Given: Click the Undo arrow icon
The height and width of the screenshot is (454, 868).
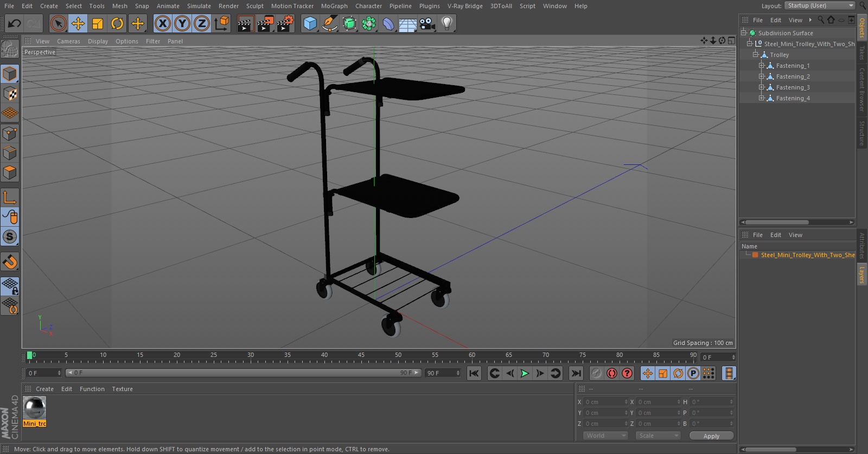Looking at the screenshot, I should (x=15, y=23).
